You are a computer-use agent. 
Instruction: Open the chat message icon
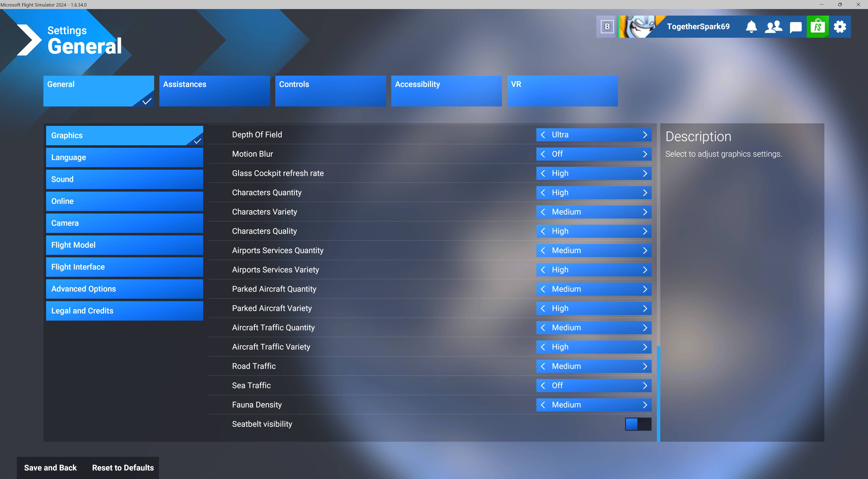(x=796, y=27)
